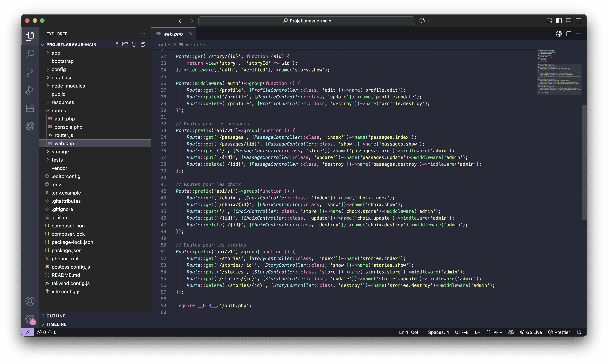Open router.js in the routes folder
The height and width of the screenshot is (364, 608).
(95, 135)
